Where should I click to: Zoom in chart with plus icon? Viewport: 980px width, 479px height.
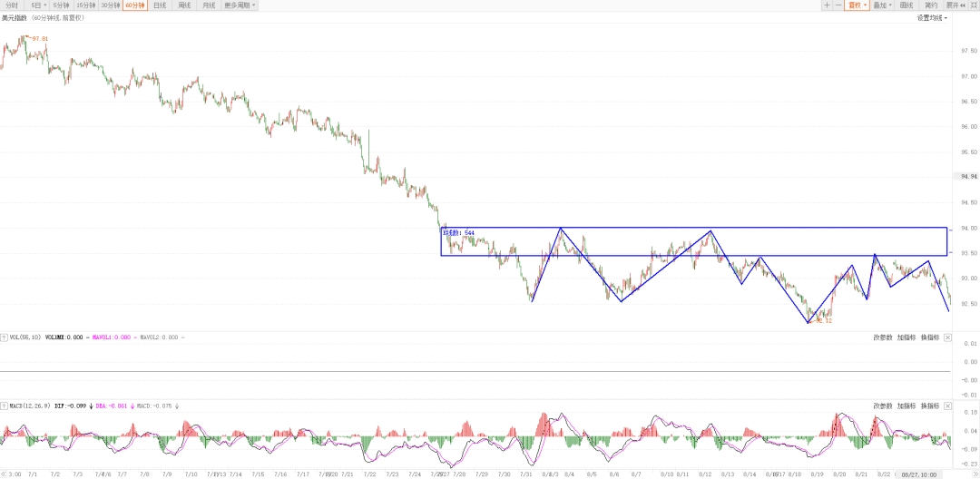tap(827, 5)
